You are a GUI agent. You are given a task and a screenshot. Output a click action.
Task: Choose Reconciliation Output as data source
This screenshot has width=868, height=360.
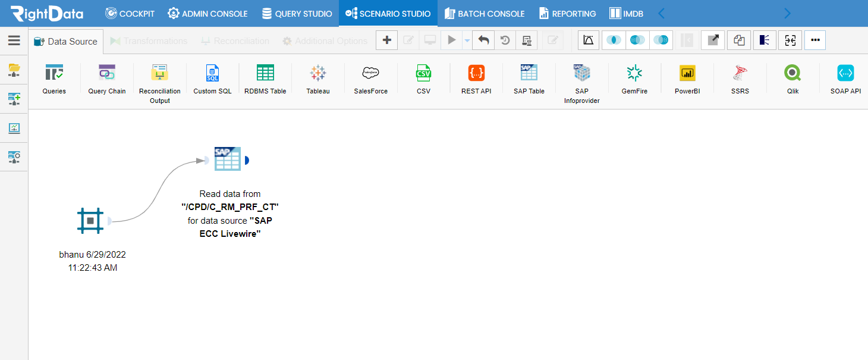coord(159,84)
